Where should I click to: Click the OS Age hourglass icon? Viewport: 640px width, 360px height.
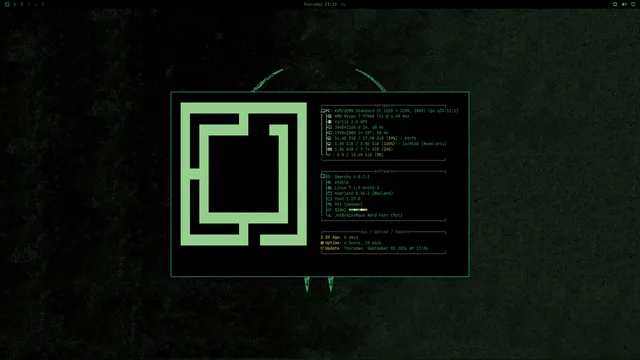click(322, 237)
